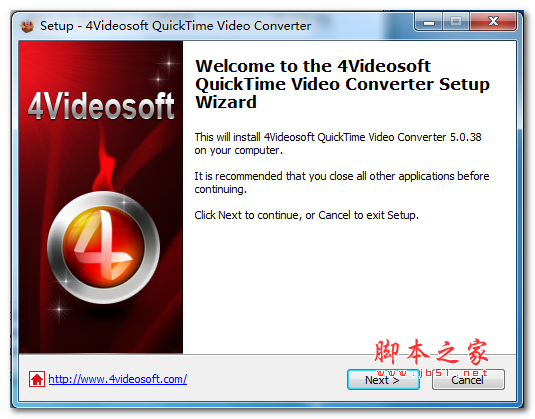Click the 'Click Next to continue' instruction line

[x=306, y=215]
